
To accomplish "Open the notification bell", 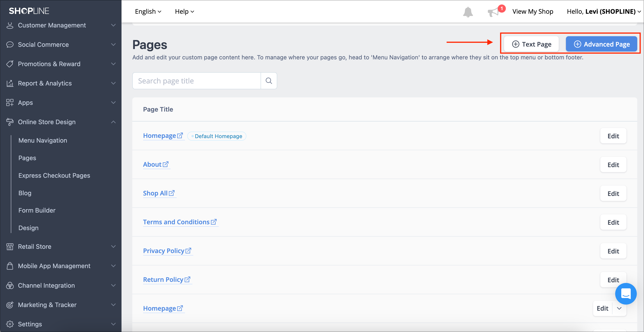I will click(x=468, y=12).
